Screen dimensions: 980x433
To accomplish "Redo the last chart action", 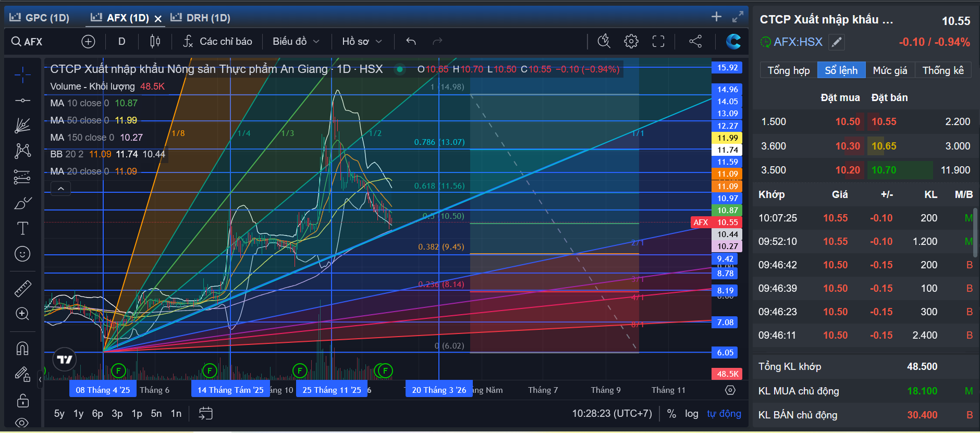I will click(437, 42).
